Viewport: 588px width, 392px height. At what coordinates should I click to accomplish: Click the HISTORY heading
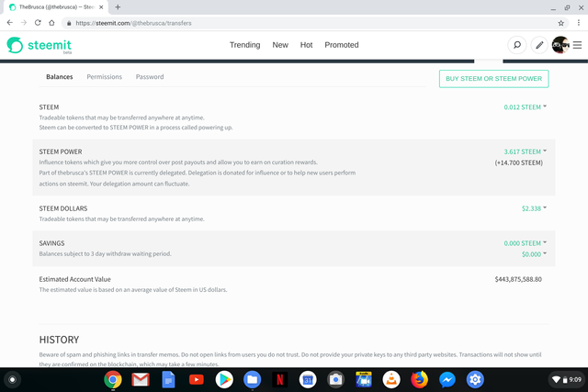click(59, 340)
